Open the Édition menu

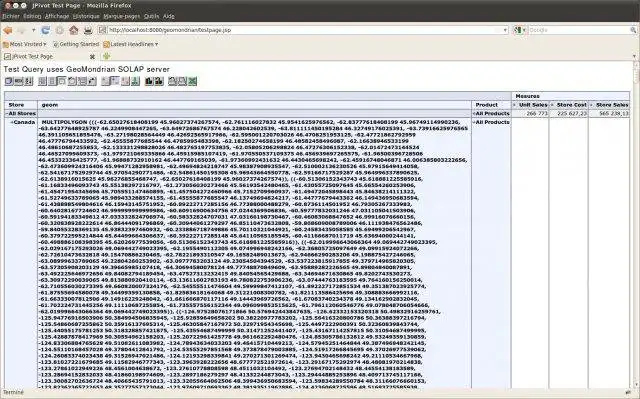(32, 16)
